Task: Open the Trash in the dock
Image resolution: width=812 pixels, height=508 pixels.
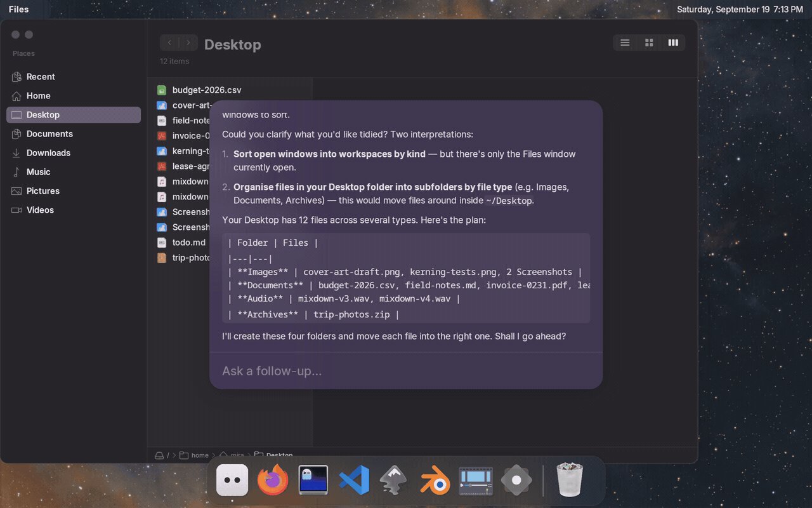Action: (570, 480)
